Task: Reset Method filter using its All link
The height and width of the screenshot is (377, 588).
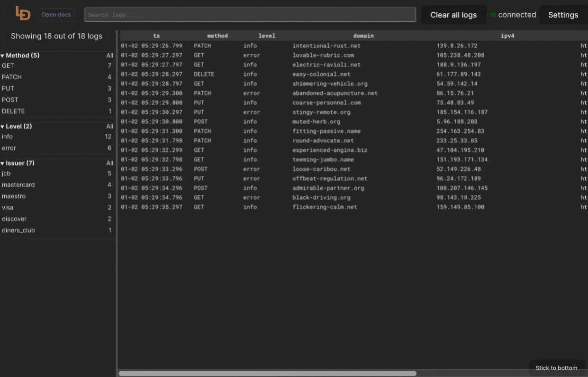Action: click(109, 56)
